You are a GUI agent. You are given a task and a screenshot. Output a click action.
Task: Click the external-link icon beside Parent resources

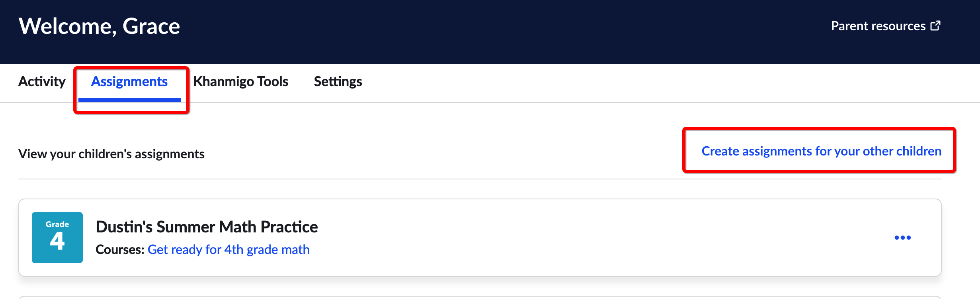[935, 26]
